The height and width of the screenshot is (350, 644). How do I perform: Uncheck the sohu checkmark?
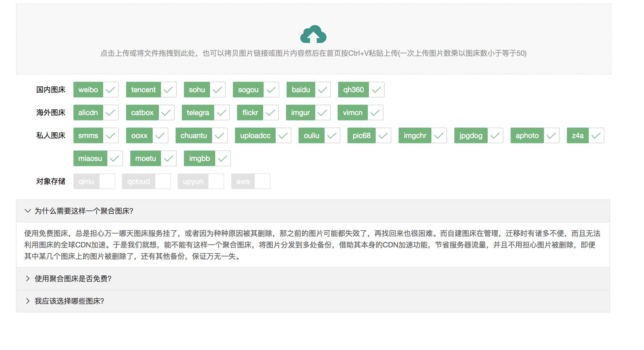coord(218,90)
